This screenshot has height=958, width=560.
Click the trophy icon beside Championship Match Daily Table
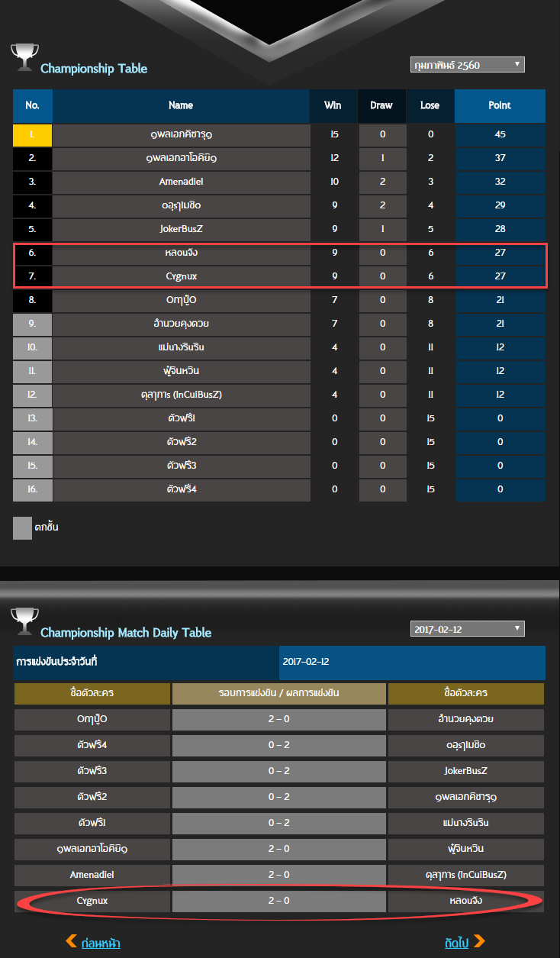pos(24,621)
